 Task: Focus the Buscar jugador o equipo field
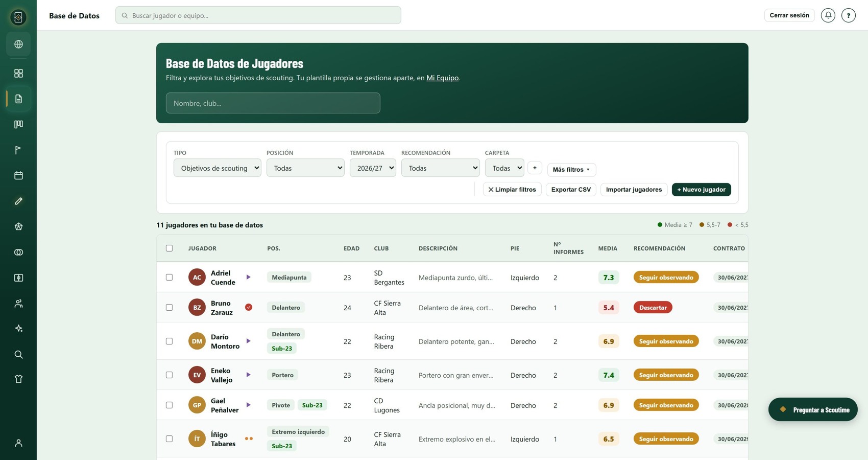[x=258, y=15]
